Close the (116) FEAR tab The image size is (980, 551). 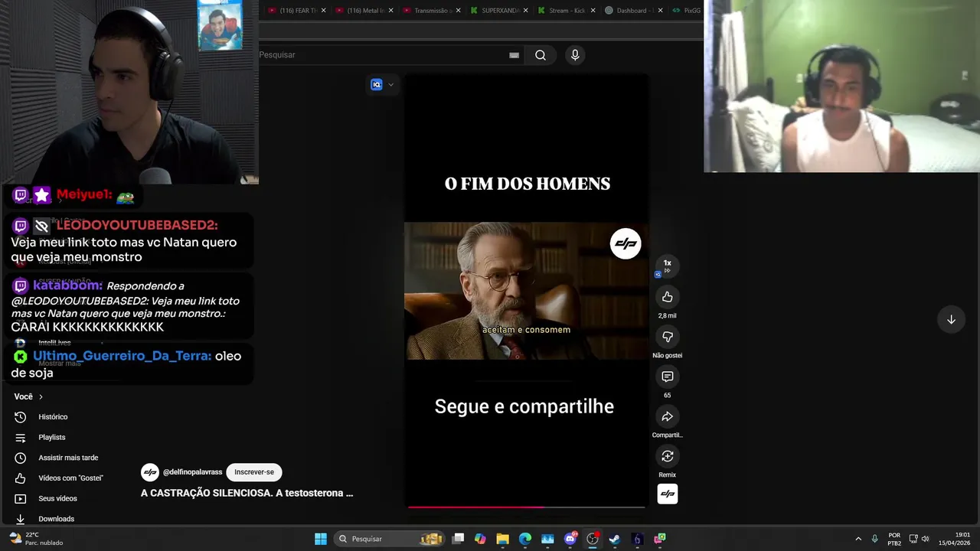[323, 11]
